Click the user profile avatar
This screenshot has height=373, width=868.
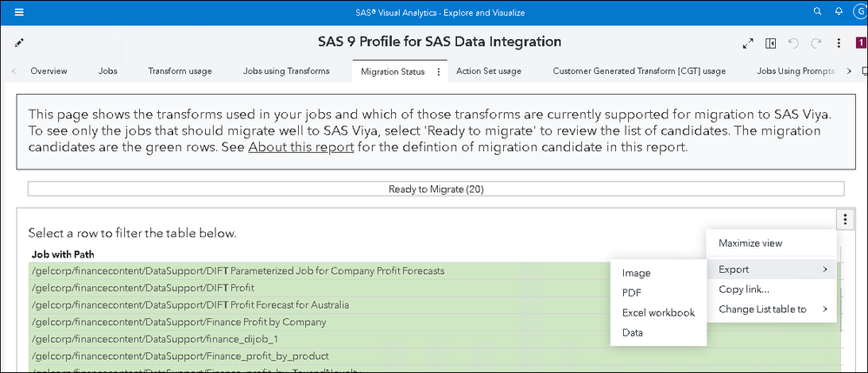860,12
